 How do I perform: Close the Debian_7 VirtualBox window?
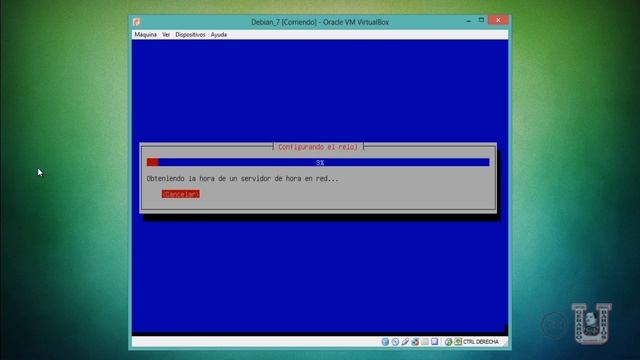click(x=498, y=20)
